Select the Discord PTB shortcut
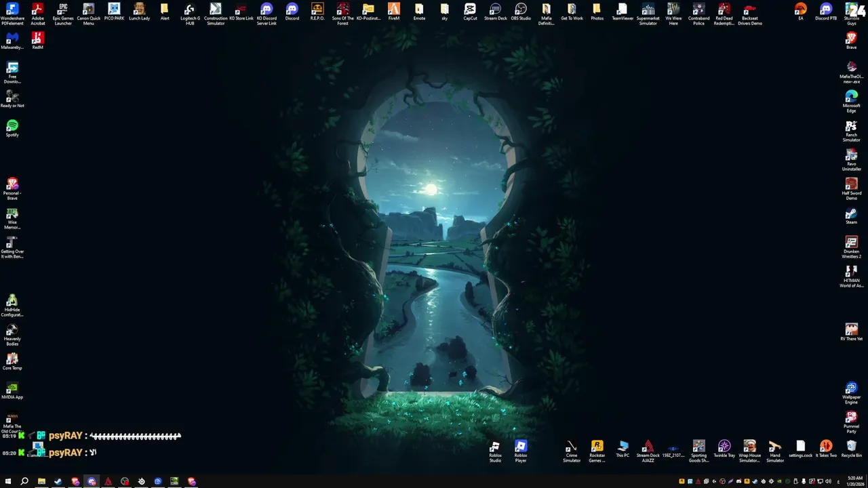Image resolution: width=868 pixels, height=488 pixels. 826,12
